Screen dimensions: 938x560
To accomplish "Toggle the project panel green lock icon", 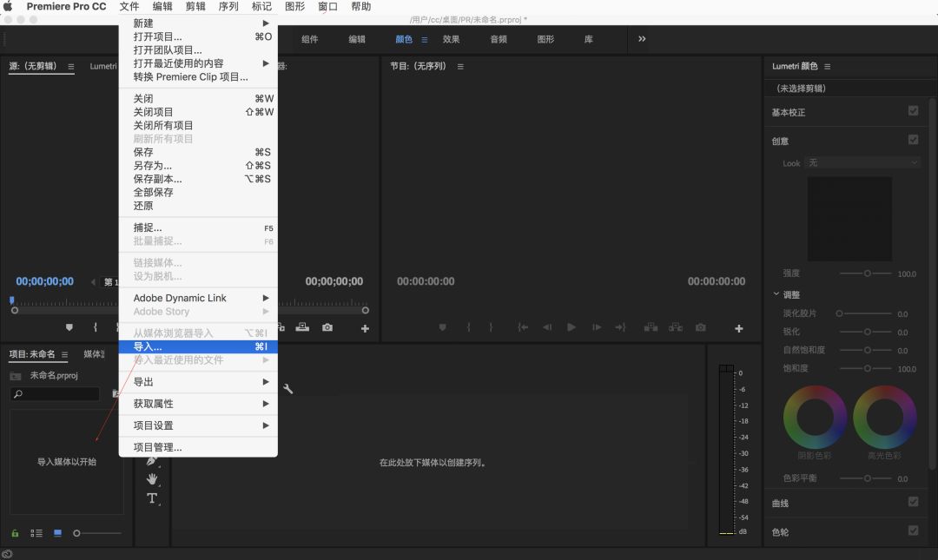I will click(15, 533).
